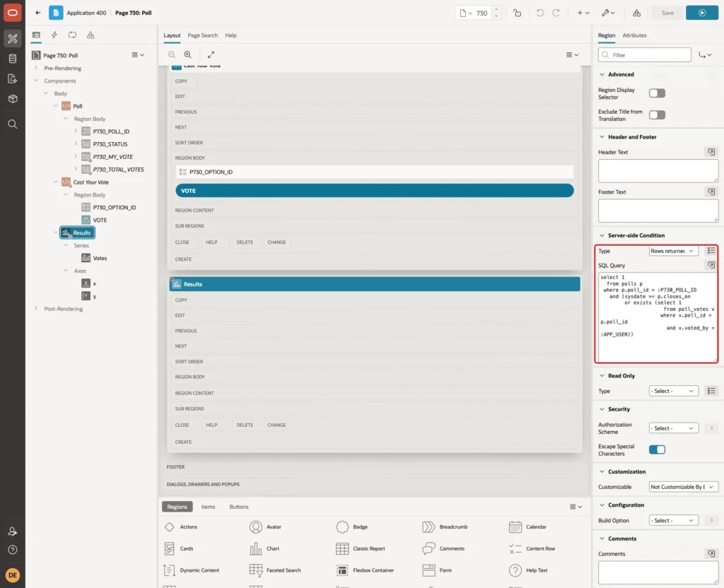
Task: Select the Results region header
Action: [x=375, y=284]
